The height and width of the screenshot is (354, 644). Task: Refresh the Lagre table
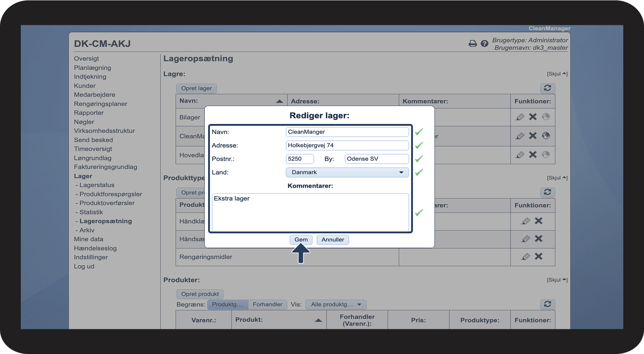point(547,88)
